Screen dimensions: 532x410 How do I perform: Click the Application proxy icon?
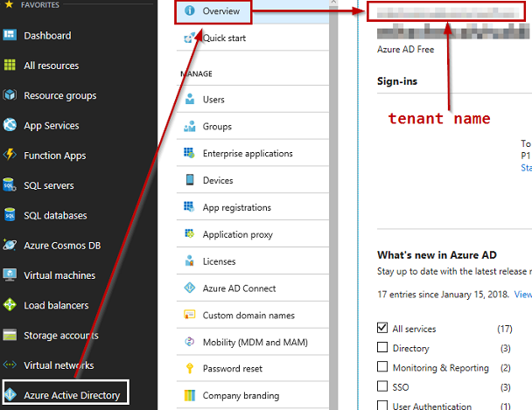click(x=189, y=233)
